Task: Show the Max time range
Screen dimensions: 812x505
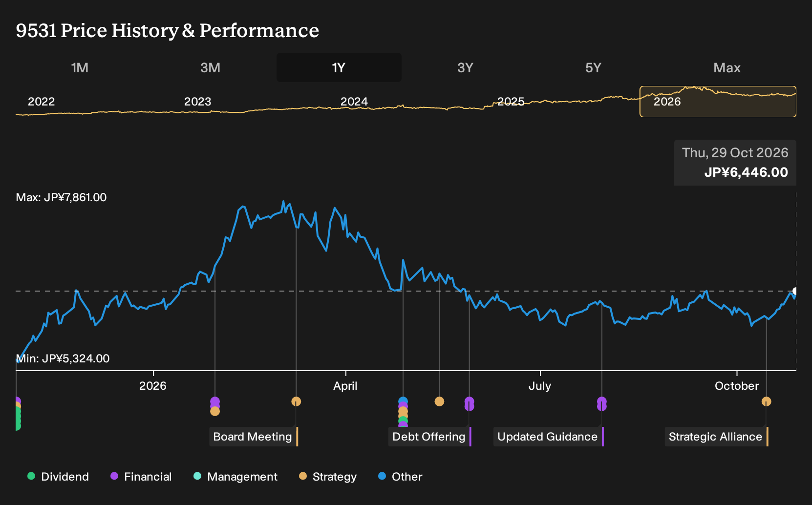Action: [x=727, y=67]
